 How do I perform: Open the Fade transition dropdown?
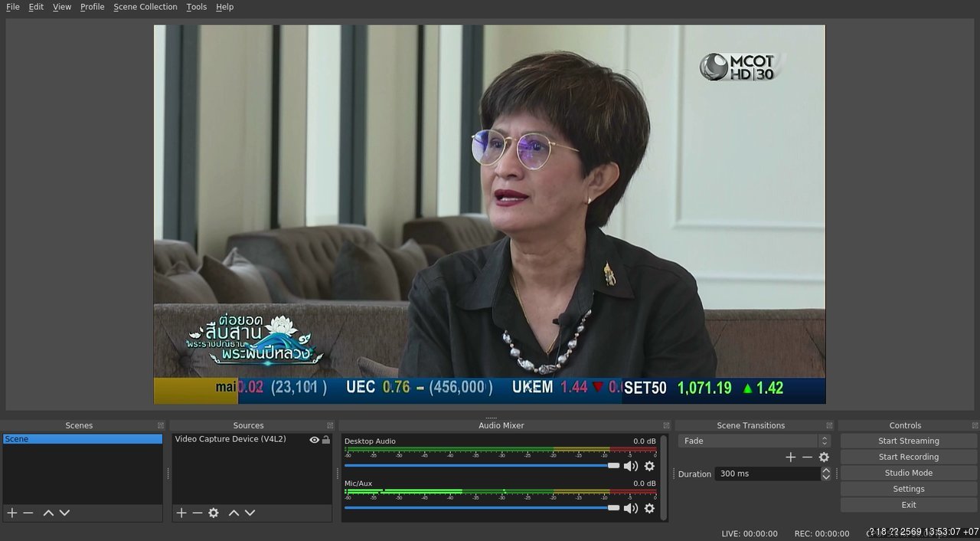754,441
